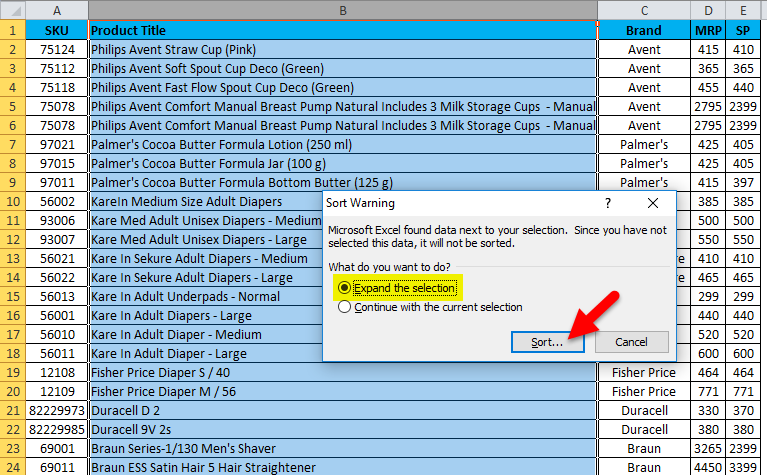Click Duracell 9V 2s product cell
The width and height of the screenshot is (767, 475).
pos(342,430)
